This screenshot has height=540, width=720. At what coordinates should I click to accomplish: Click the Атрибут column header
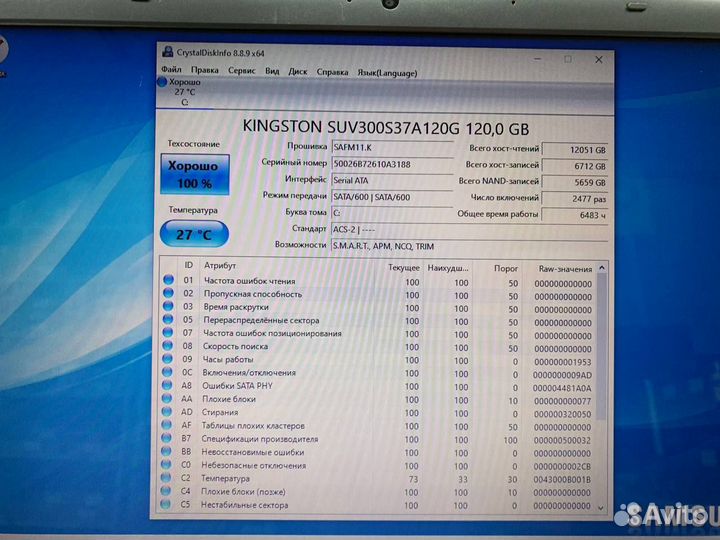[220, 265]
